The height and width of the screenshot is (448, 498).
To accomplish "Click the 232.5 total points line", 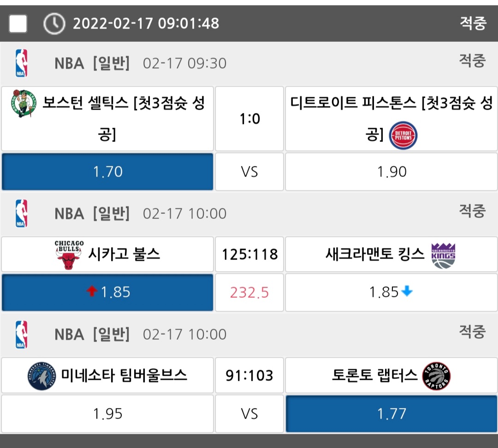I will click(x=249, y=292).
